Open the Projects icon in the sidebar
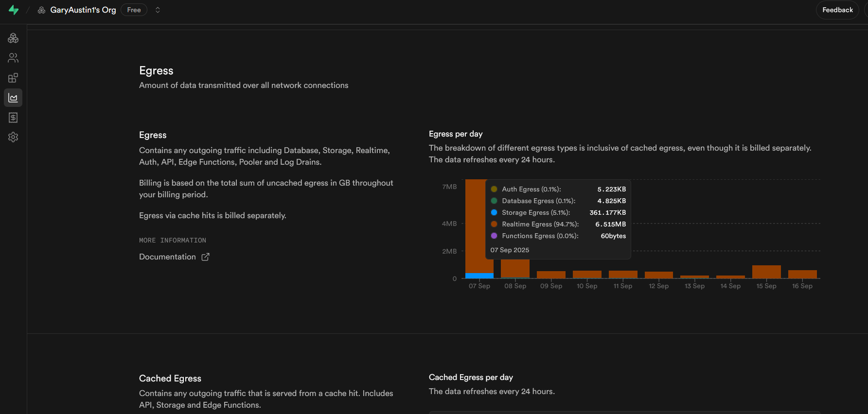This screenshot has width=868, height=414. coord(13,38)
